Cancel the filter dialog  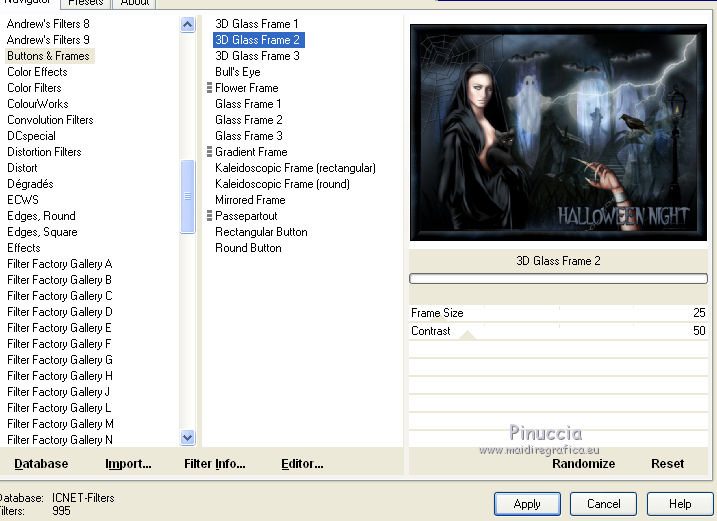[x=604, y=504]
